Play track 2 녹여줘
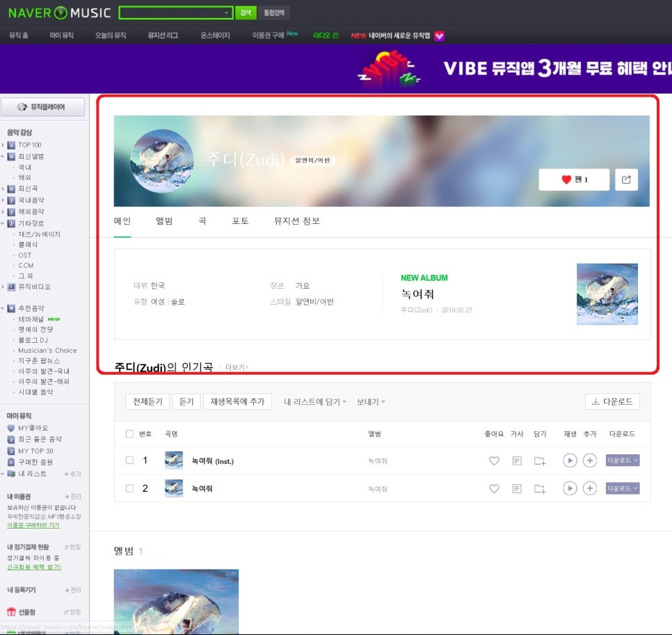Image resolution: width=672 pixels, height=635 pixels. click(570, 488)
